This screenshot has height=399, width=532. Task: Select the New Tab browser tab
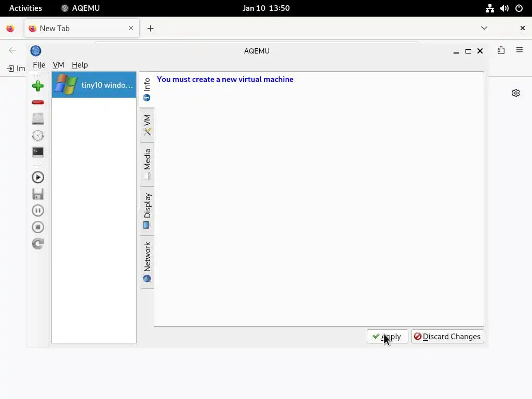(x=82, y=28)
